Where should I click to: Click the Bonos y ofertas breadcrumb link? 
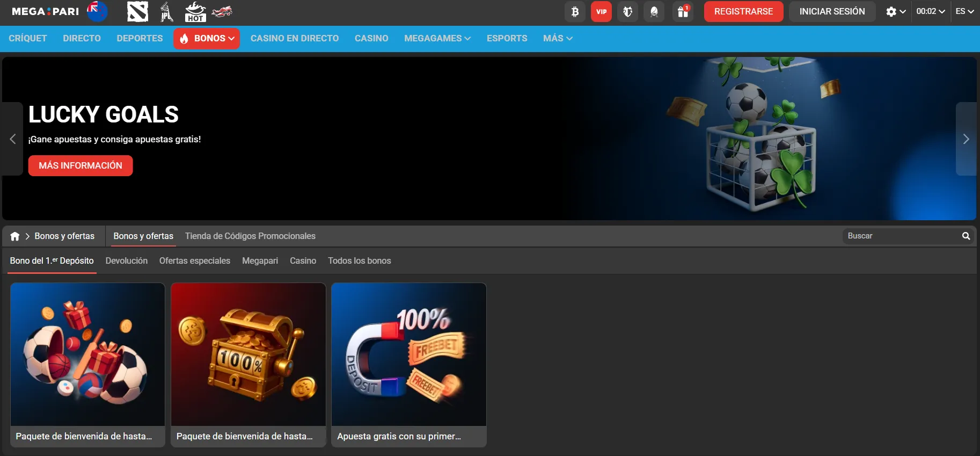[64, 236]
